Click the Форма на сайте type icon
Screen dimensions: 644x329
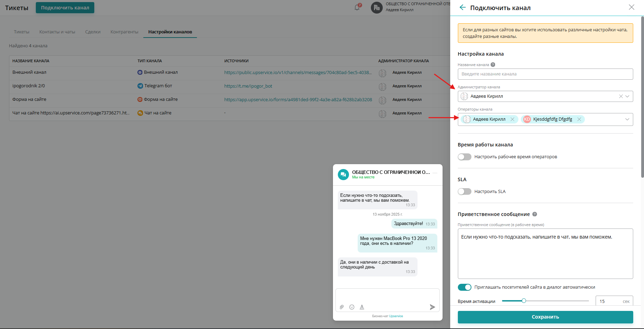(140, 99)
